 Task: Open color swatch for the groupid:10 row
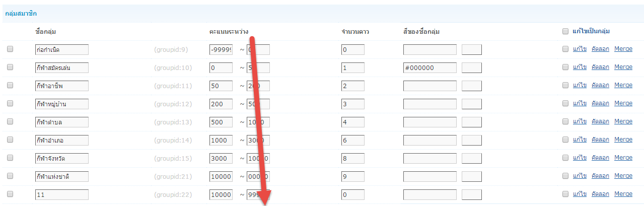click(471, 67)
